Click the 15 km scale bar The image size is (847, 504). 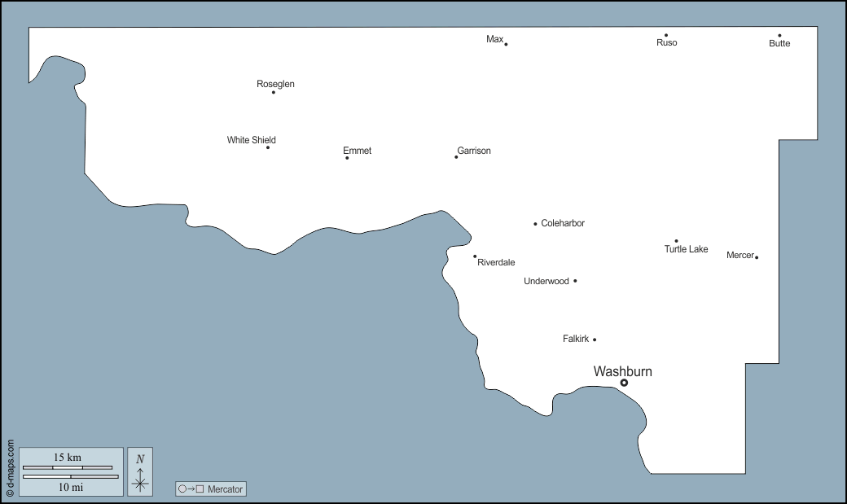point(68,467)
